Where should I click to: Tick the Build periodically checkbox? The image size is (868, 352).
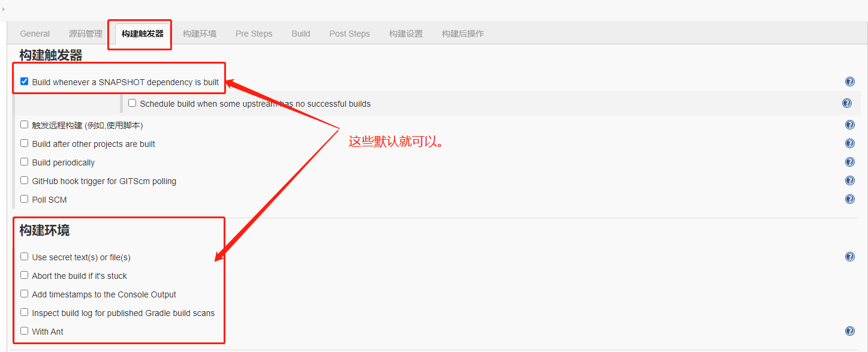click(25, 162)
